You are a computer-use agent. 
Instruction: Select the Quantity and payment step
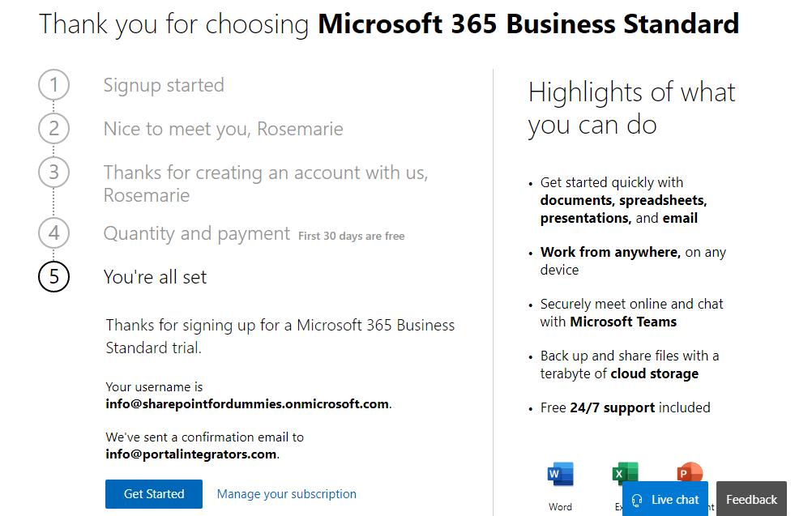[x=196, y=233]
